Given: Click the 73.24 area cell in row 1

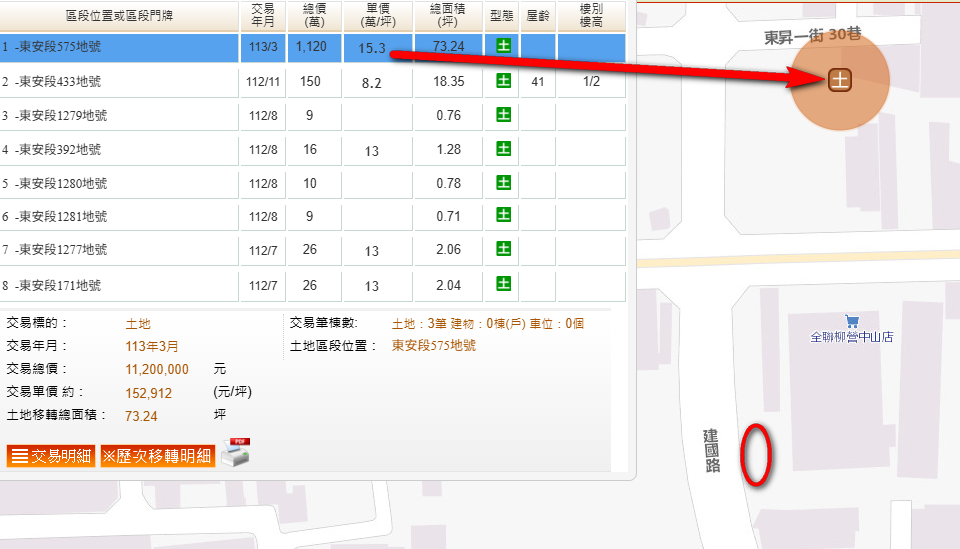Looking at the screenshot, I should 448,47.
